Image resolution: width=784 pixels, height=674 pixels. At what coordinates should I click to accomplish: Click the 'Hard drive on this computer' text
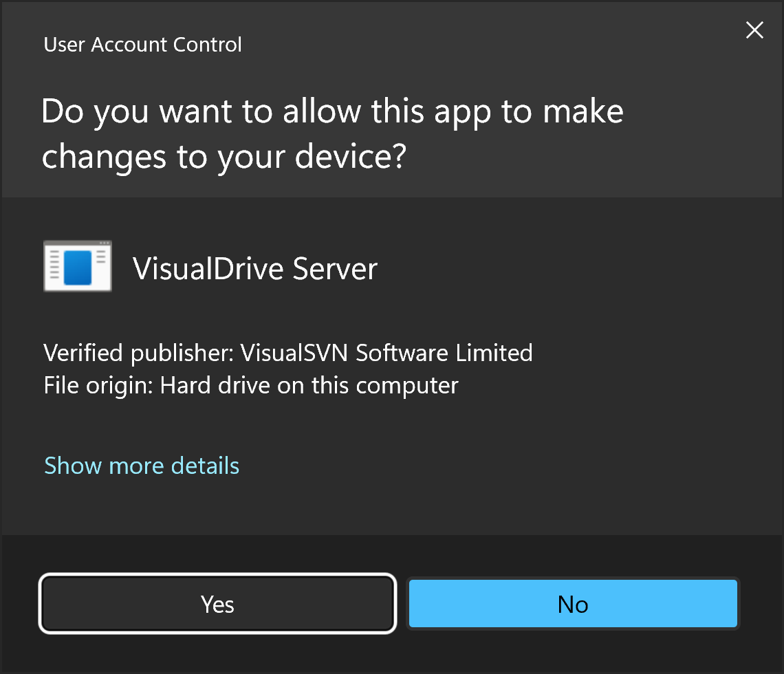pos(309,385)
